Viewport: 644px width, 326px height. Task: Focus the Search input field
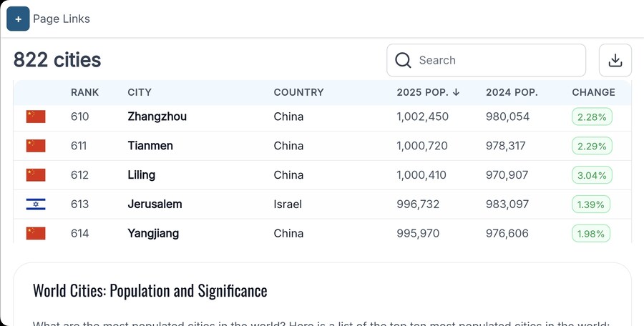(x=486, y=60)
